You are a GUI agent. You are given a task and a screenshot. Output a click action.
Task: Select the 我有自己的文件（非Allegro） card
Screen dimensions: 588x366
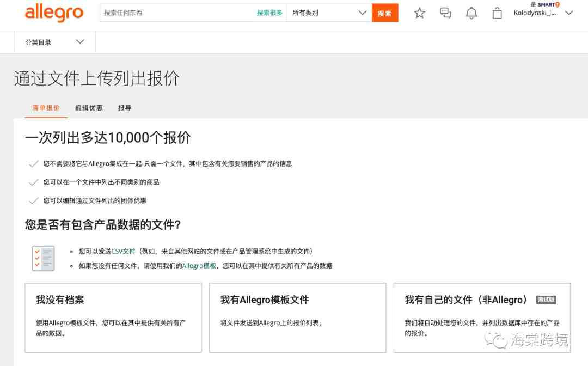point(482,318)
